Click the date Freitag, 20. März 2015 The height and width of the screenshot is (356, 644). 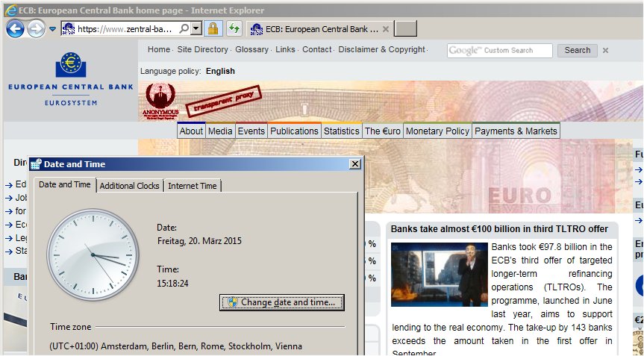(x=199, y=241)
